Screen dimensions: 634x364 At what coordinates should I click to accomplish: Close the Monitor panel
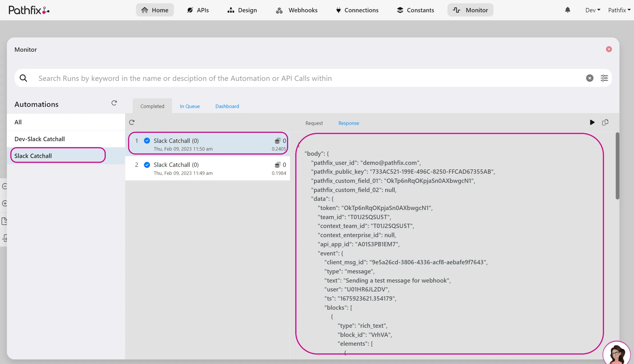(x=609, y=49)
